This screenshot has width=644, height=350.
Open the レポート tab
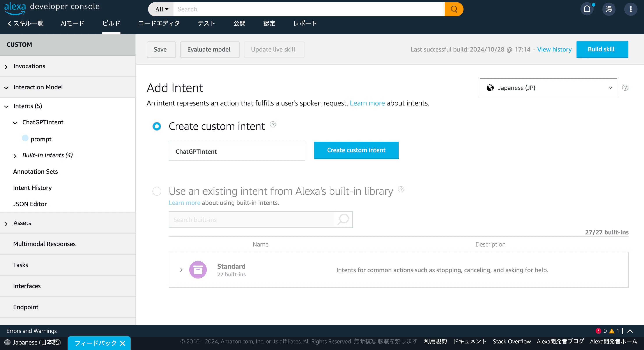[305, 23]
